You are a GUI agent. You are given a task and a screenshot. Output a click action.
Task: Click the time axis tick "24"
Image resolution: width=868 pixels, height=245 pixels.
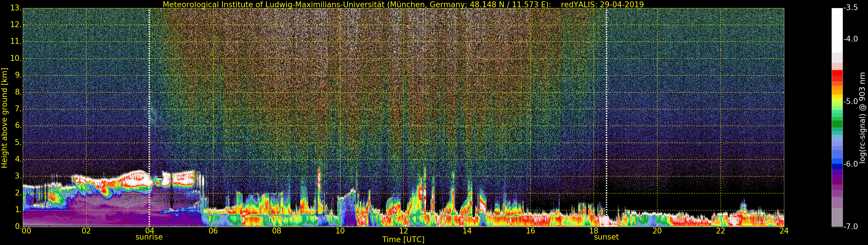coord(784,231)
